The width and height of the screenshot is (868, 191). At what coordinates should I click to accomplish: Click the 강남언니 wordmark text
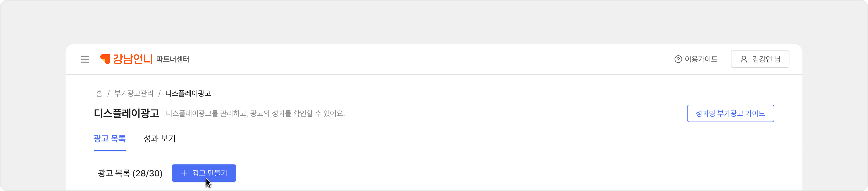point(132,59)
